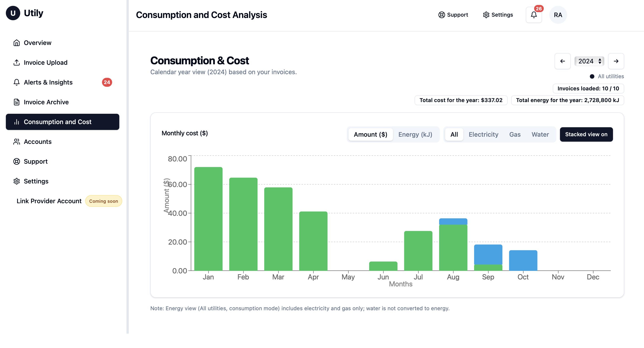Filter chart by Electricity
Viewport: 644px width, 348px height.
[x=483, y=134]
